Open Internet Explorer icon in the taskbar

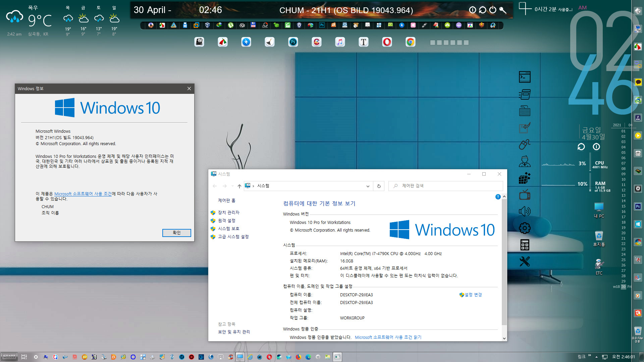[x=250, y=357]
